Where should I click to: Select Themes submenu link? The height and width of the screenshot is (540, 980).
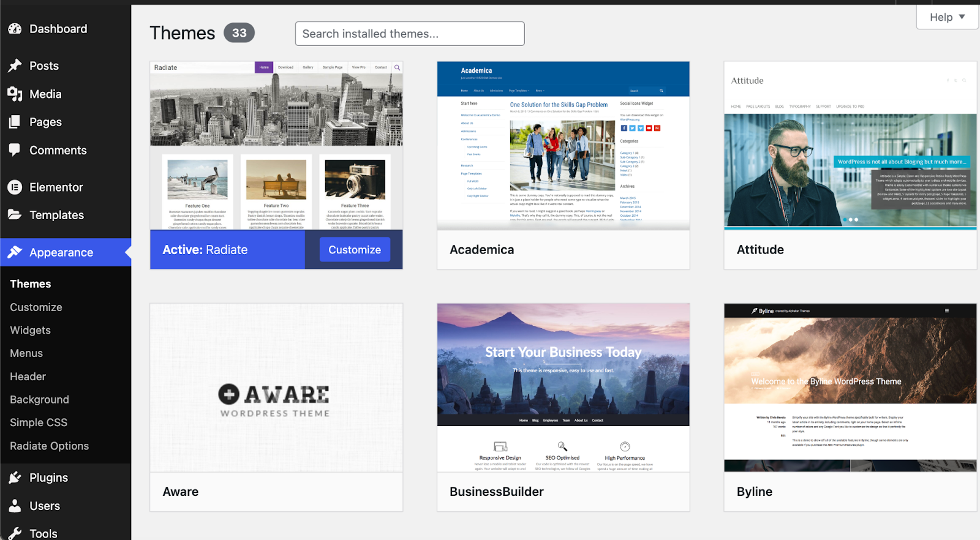(x=31, y=284)
